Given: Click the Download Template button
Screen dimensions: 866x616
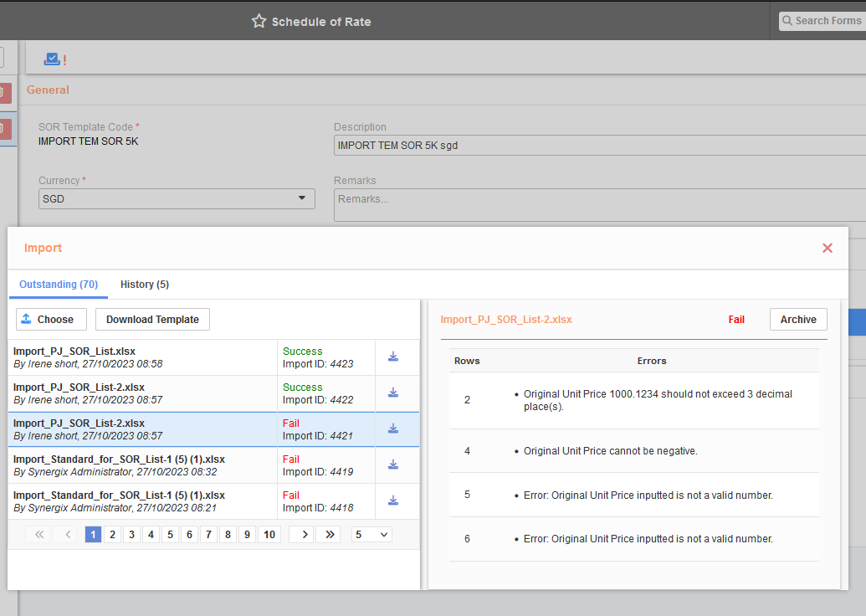Looking at the screenshot, I should click(x=152, y=319).
